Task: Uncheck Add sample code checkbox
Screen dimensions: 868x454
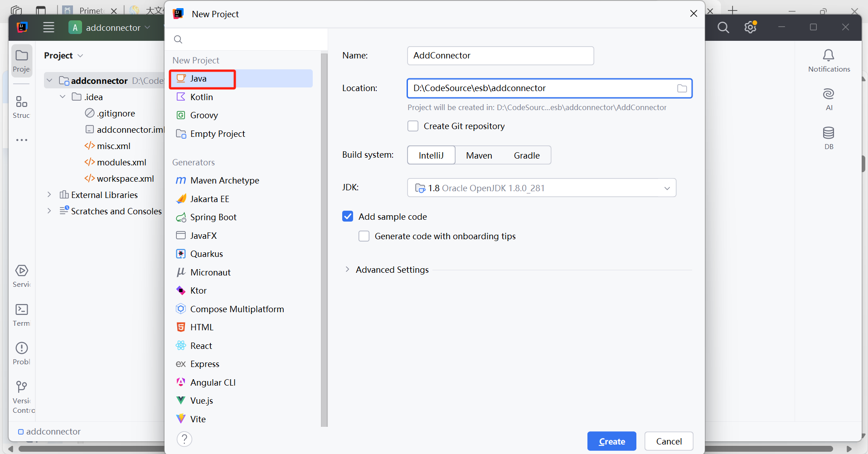Action: (x=348, y=217)
